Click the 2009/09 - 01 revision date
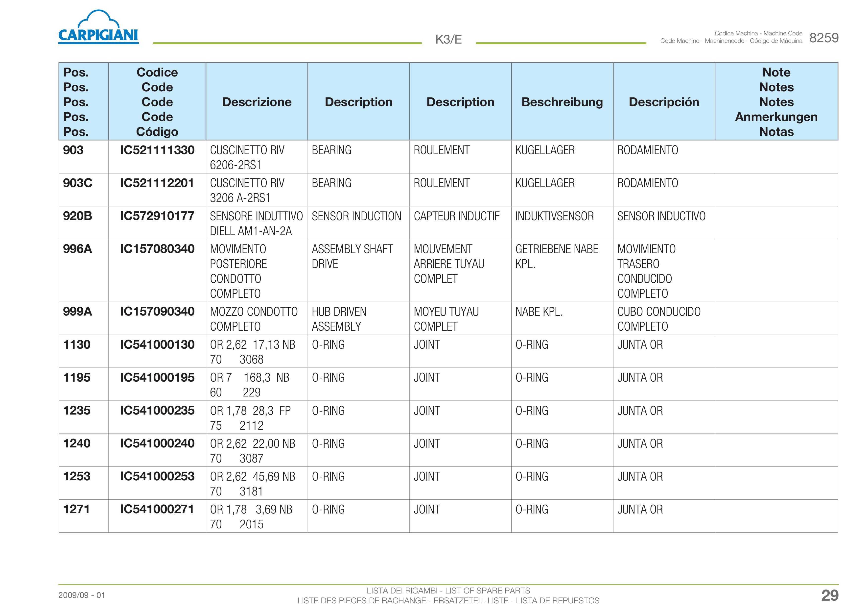The image size is (868, 614). [x=82, y=595]
